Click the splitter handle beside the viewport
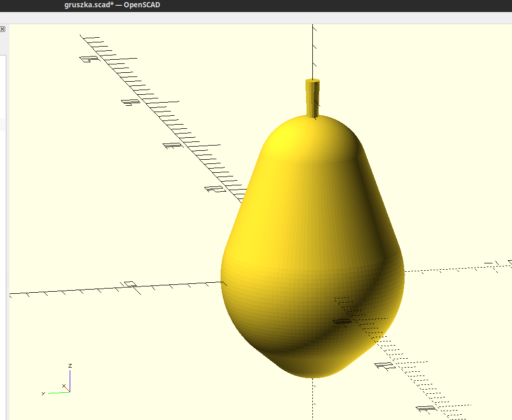 pyautogui.click(x=7, y=280)
